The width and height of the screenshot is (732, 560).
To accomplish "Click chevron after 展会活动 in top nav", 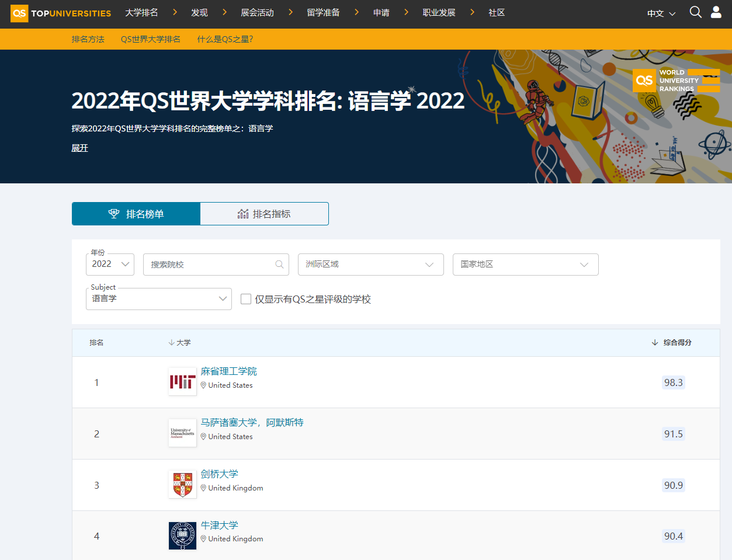I will pyautogui.click(x=290, y=12).
